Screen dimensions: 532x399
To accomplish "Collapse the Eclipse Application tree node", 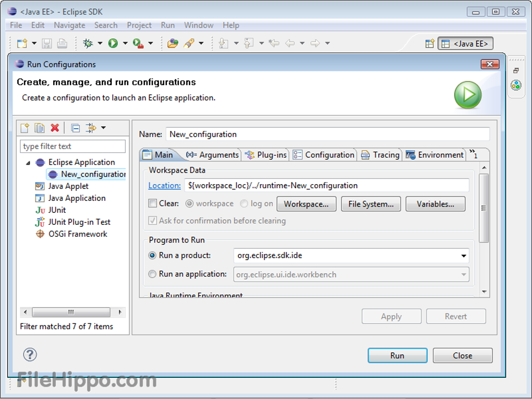I will point(28,163).
